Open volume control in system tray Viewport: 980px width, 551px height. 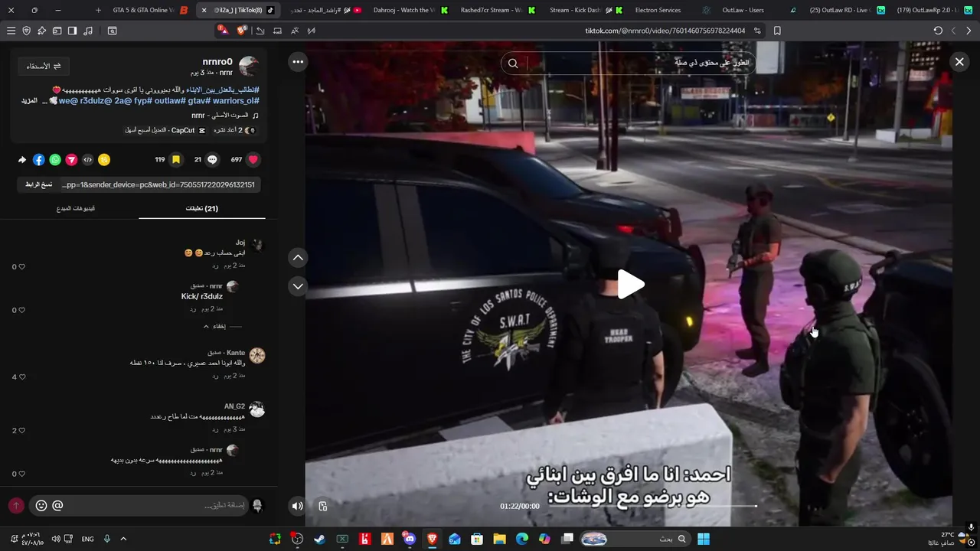[56, 540]
